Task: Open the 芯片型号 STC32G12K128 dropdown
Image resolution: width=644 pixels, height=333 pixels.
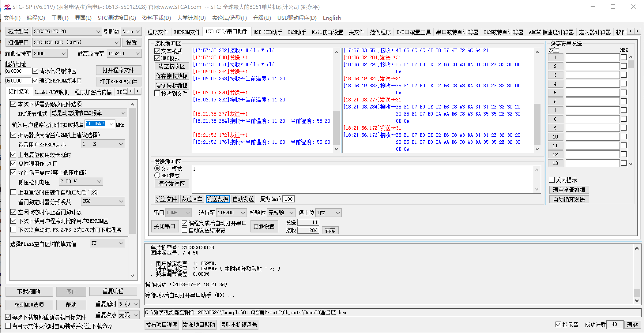Action: click(x=67, y=32)
